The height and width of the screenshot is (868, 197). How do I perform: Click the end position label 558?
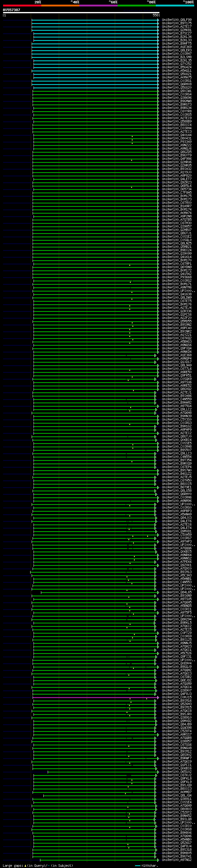pos(155,15)
